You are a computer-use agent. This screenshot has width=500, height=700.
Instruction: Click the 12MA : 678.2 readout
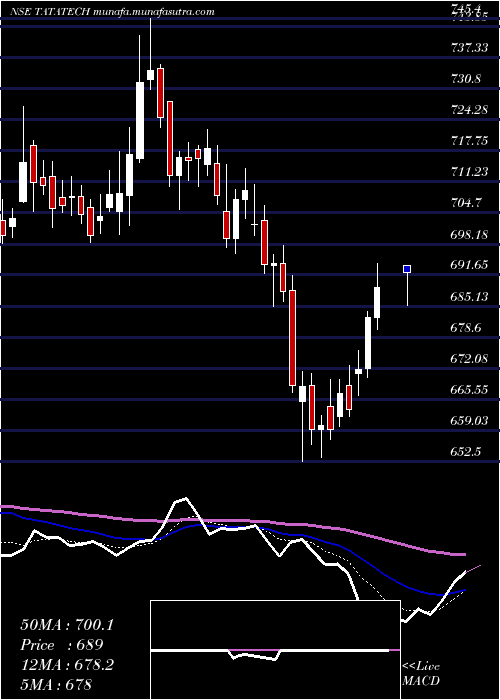click(x=67, y=665)
